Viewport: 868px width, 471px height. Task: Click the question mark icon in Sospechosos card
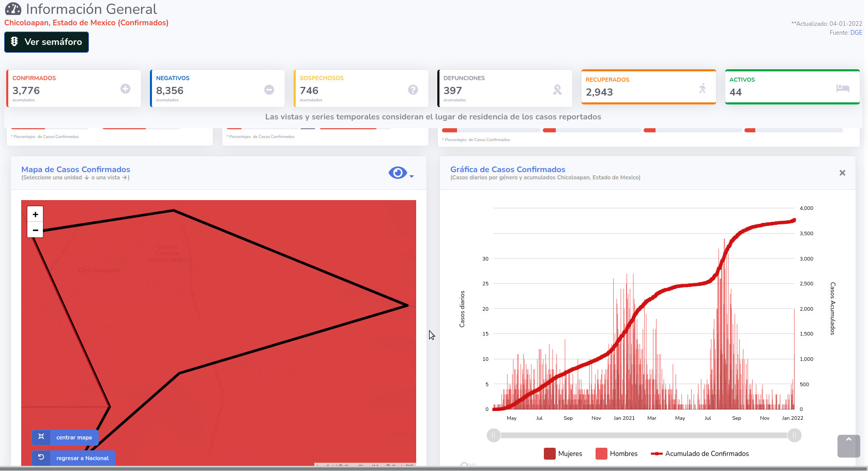click(x=413, y=89)
